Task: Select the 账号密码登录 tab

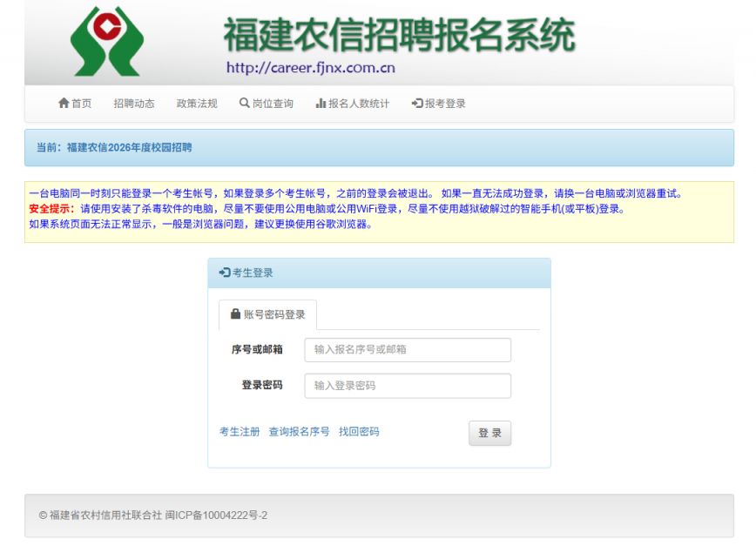Action: [267, 315]
